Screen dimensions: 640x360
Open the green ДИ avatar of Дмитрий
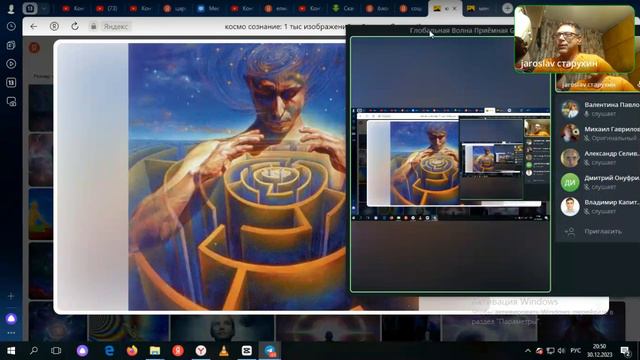[x=570, y=182]
